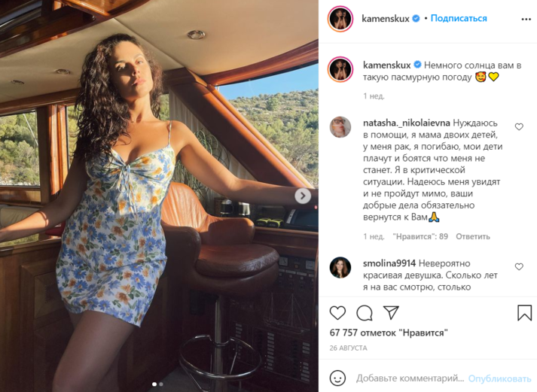Like the post with the heart icon

pyautogui.click(x=337, y=313)
